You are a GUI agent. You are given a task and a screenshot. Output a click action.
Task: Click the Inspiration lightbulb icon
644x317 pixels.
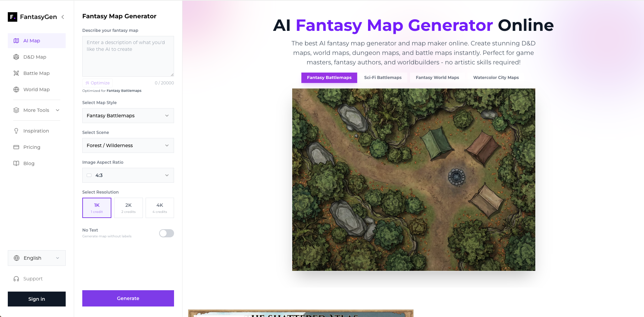[x=16, y=131]
